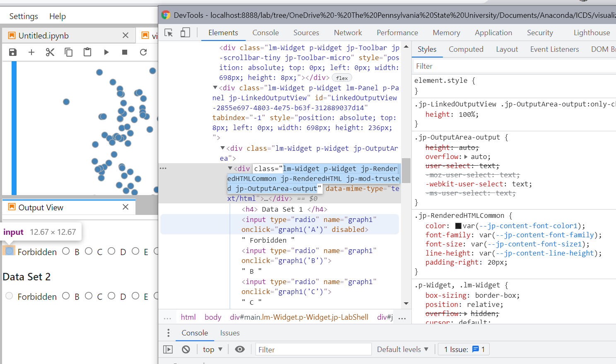Switch to the Performance tab

[x=397, y=33]
